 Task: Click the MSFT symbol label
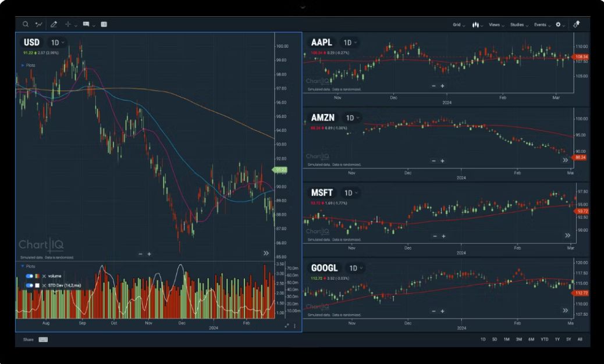coord(322,193)
